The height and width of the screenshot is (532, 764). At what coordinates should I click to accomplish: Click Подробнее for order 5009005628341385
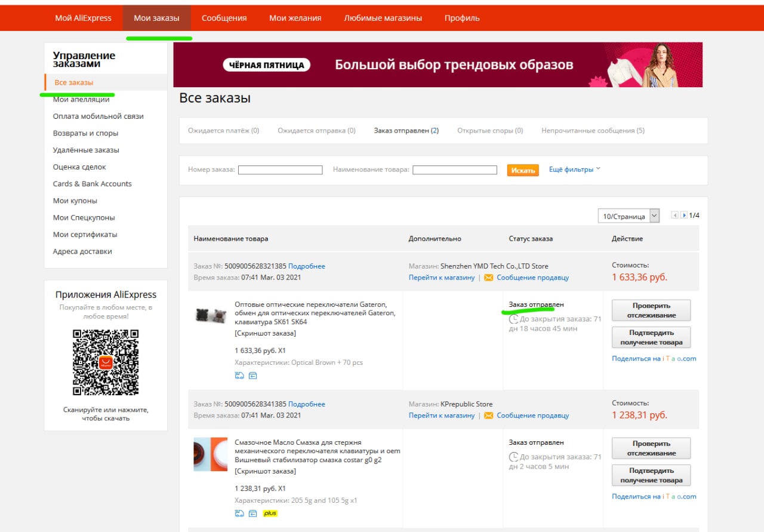[x=307, y=404]
